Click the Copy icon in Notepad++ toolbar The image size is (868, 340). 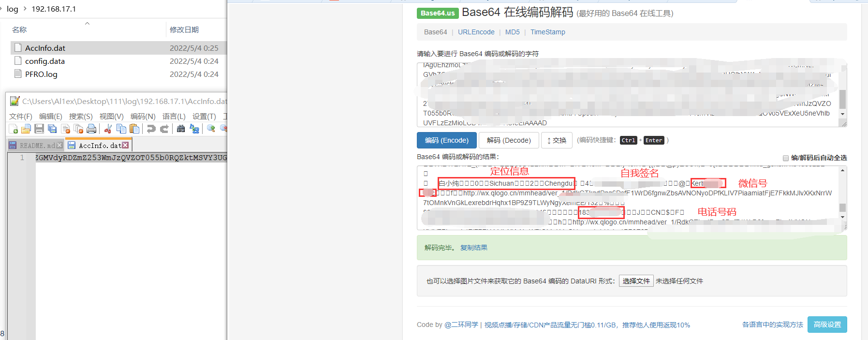(121, 129)
